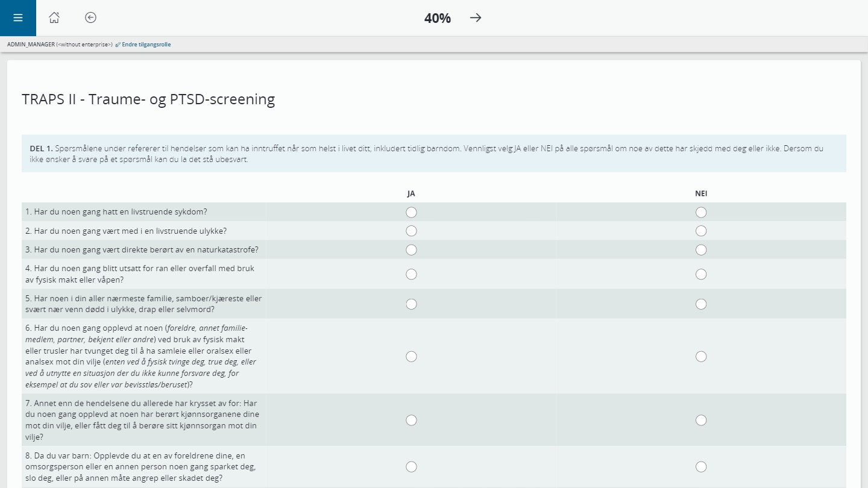Select JA for question 7 about berøring mot vilje
The image size is (868, 488).
click(411, 420)
